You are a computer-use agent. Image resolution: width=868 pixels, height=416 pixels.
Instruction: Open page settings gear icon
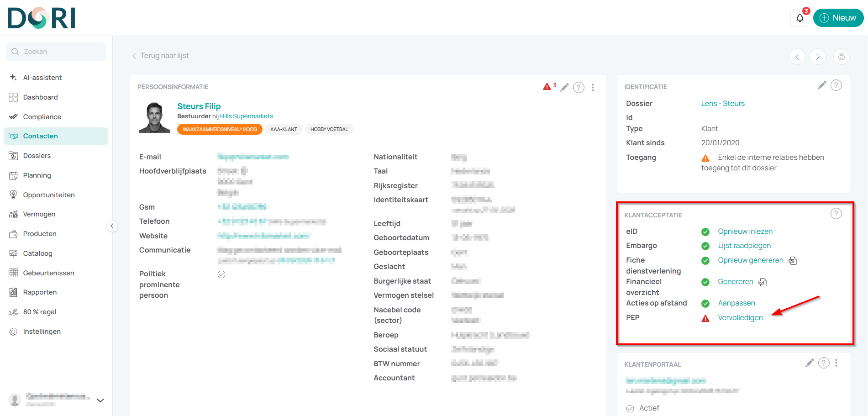(x=842, y=57)
